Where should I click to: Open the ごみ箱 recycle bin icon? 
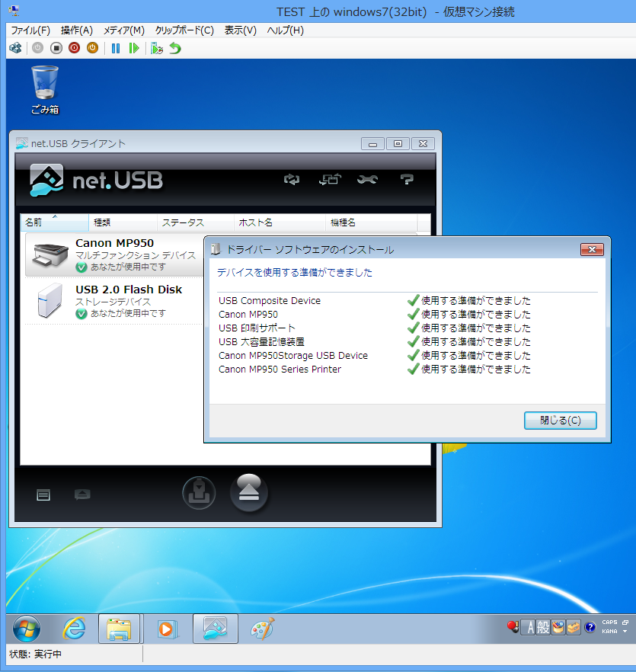(45, 90)
